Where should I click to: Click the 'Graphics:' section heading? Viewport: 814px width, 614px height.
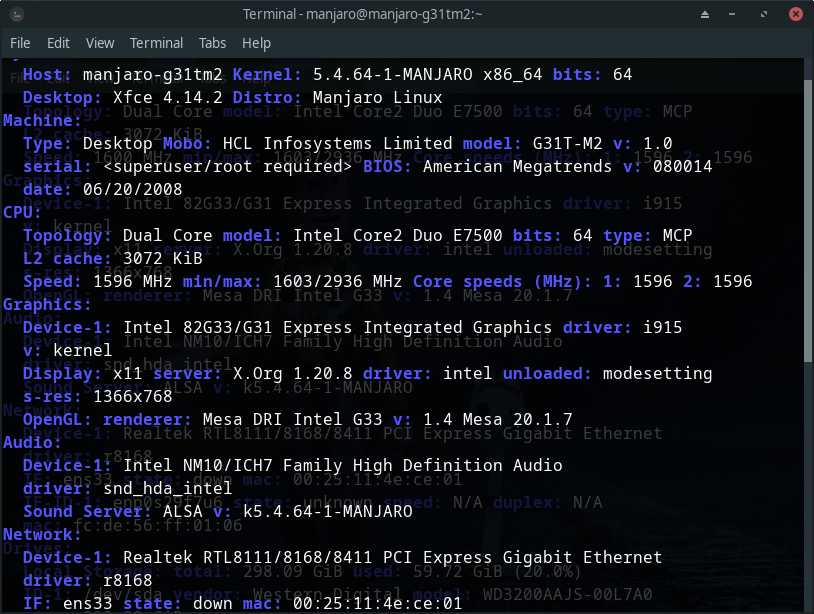point(47,304)
